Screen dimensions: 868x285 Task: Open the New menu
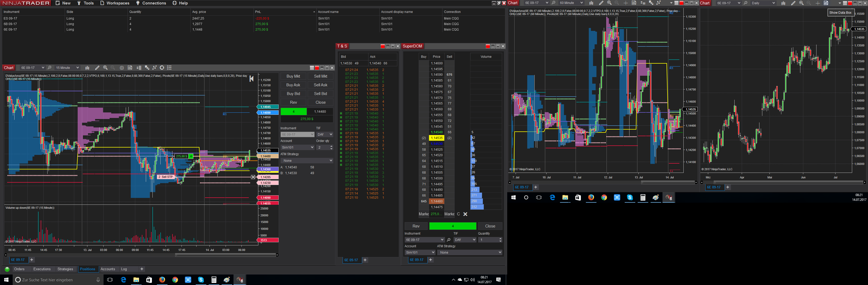pyautogui.click(x=63, y=3)
